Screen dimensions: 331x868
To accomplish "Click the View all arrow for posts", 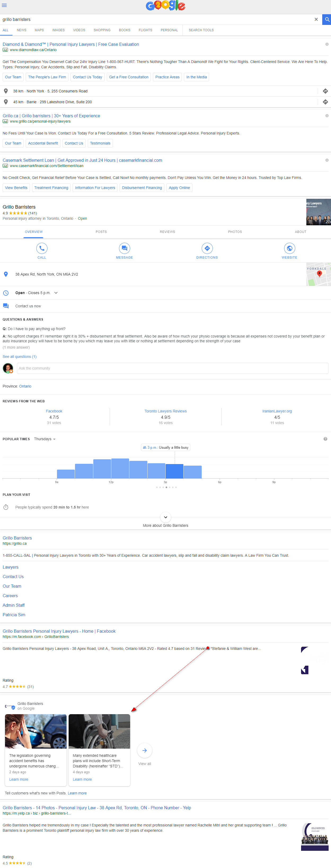I will click(144, 750).
